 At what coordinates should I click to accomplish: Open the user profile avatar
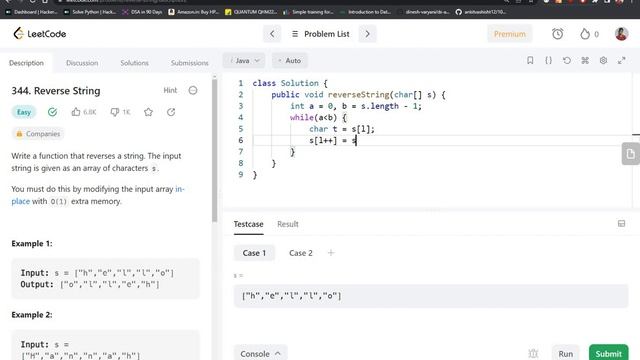tap(621, 34)
